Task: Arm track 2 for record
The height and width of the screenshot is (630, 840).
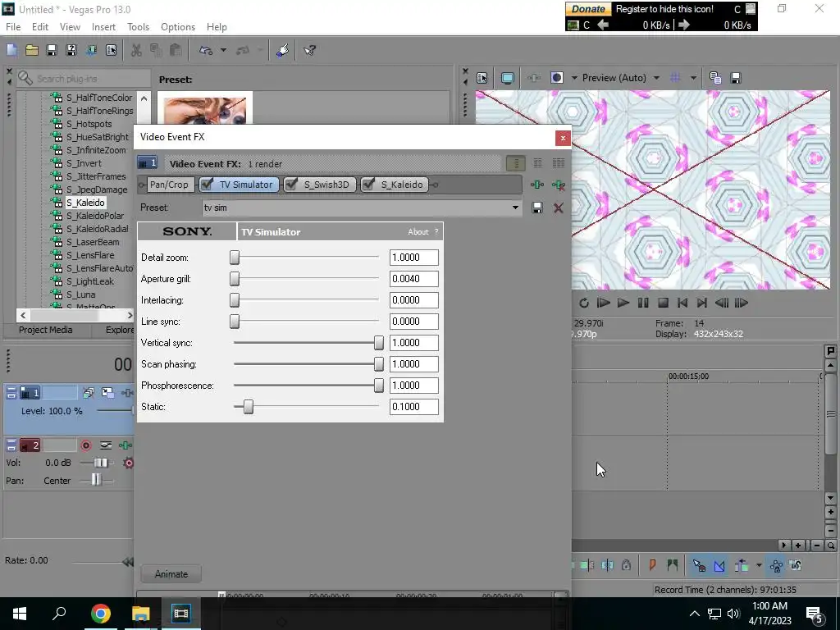Action: click(x=85, y=445)
